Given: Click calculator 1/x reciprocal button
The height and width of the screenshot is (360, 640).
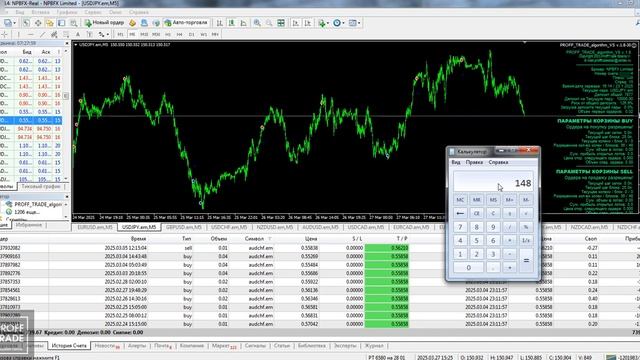Looking at the screenshot, I should [526, 240].
